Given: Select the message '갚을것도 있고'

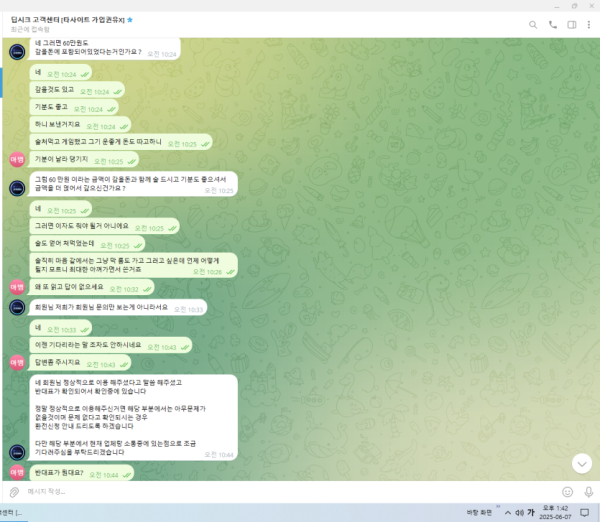Looking at the screenshot, I should (x=77, y=90).
